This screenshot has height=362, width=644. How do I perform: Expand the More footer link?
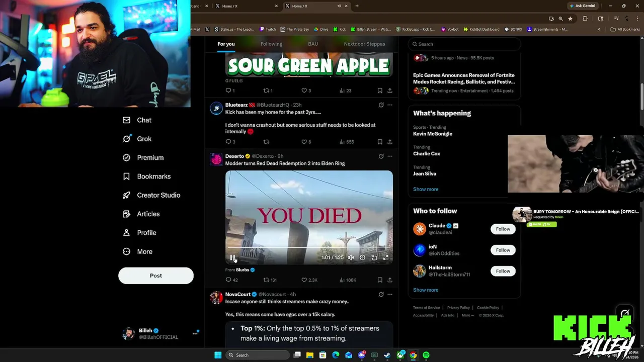(468, 315)
